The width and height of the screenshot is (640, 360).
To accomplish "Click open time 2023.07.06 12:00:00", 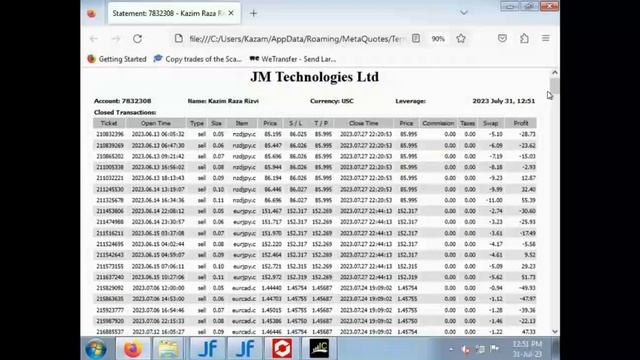I will [158, 288].
